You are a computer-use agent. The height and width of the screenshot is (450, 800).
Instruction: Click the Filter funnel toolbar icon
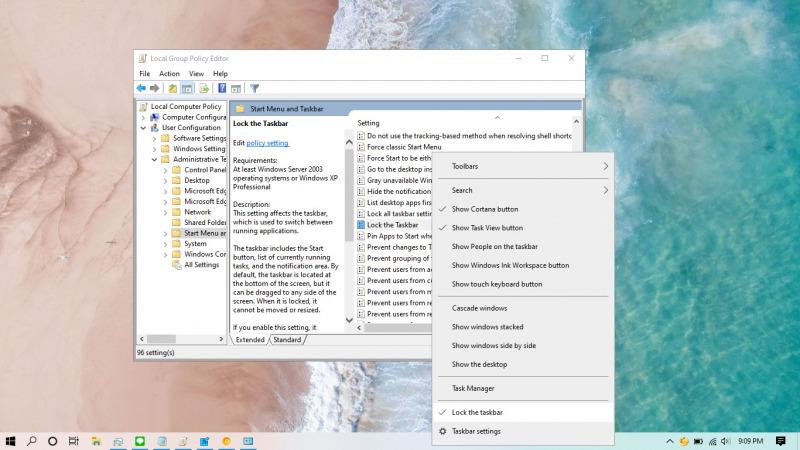[x=254, y=88]
